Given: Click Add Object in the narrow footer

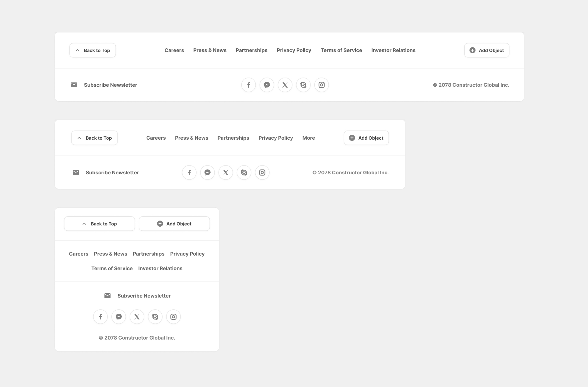Looking at the screenshot, I should point(174,224).
